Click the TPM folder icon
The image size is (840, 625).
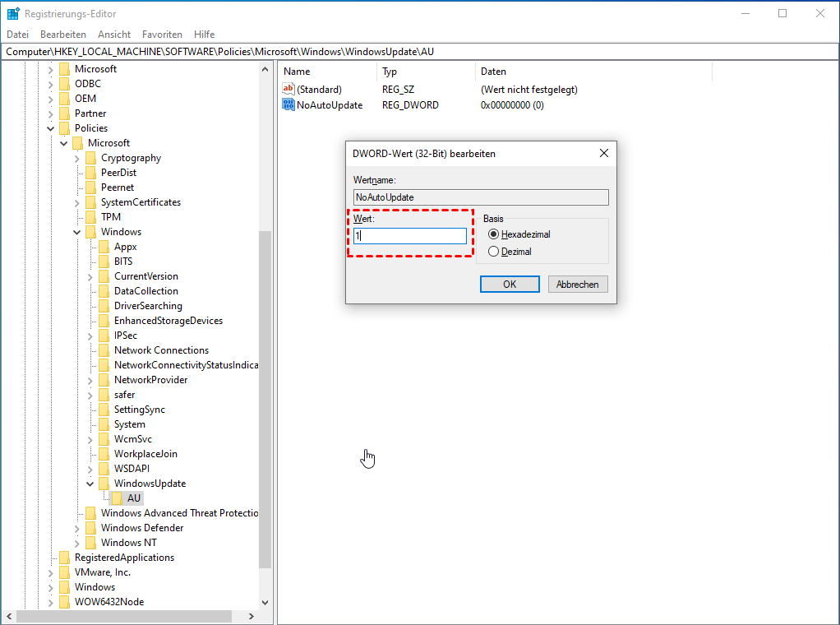pos(91,217)
